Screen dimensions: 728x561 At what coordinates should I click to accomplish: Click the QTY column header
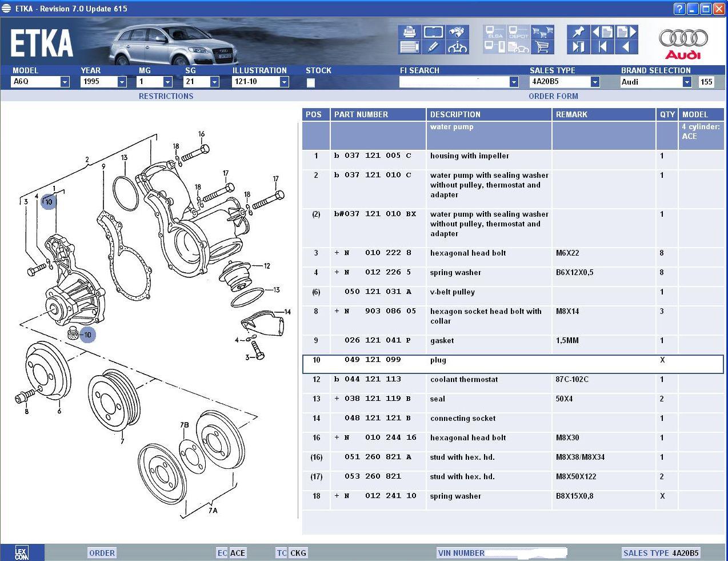pyautogui.click(x=667, y=114)
